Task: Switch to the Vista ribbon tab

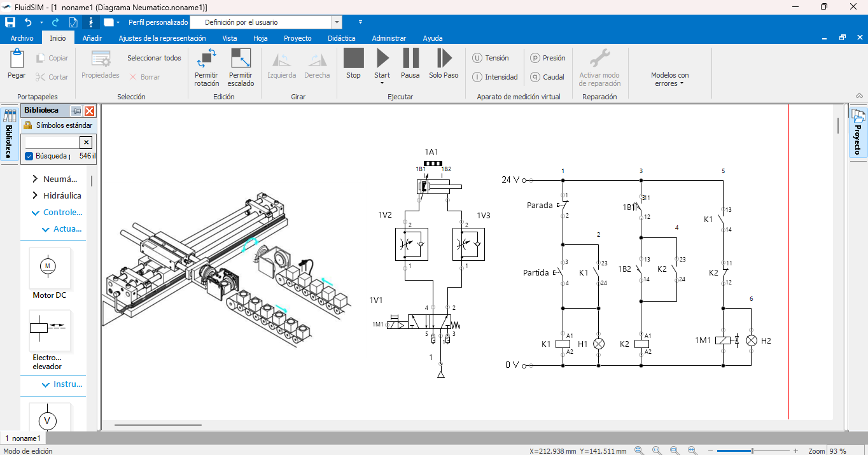Action: 230,38
